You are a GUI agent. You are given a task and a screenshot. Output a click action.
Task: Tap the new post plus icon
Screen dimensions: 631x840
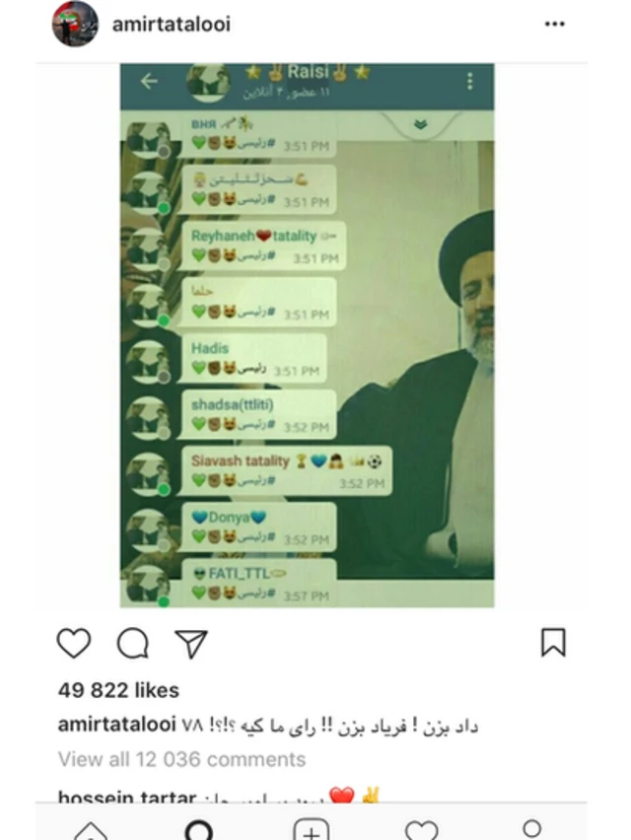pyautogui.click(x=312, y=830)
